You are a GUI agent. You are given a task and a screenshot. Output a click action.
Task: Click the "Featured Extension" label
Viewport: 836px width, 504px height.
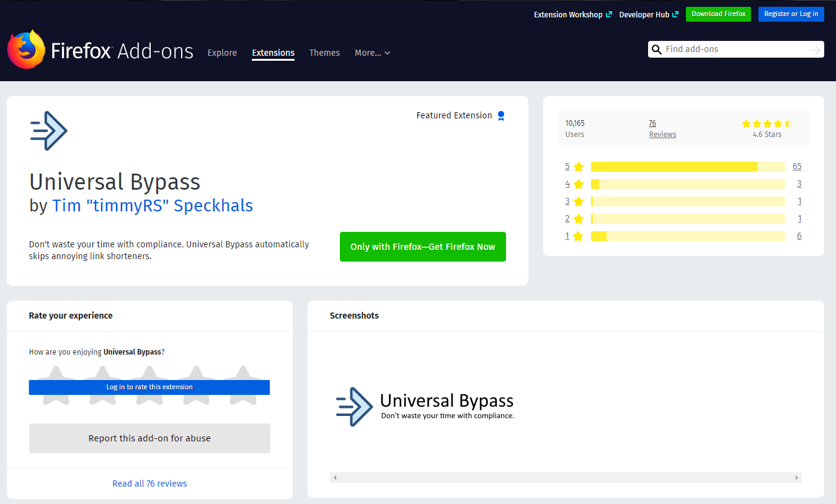[454, 116]
